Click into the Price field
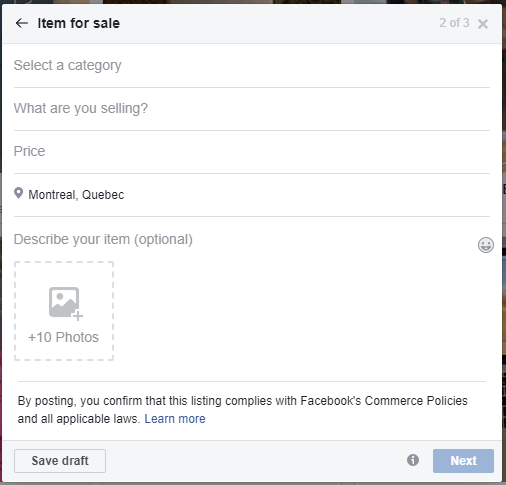 [x=252, y=152]
